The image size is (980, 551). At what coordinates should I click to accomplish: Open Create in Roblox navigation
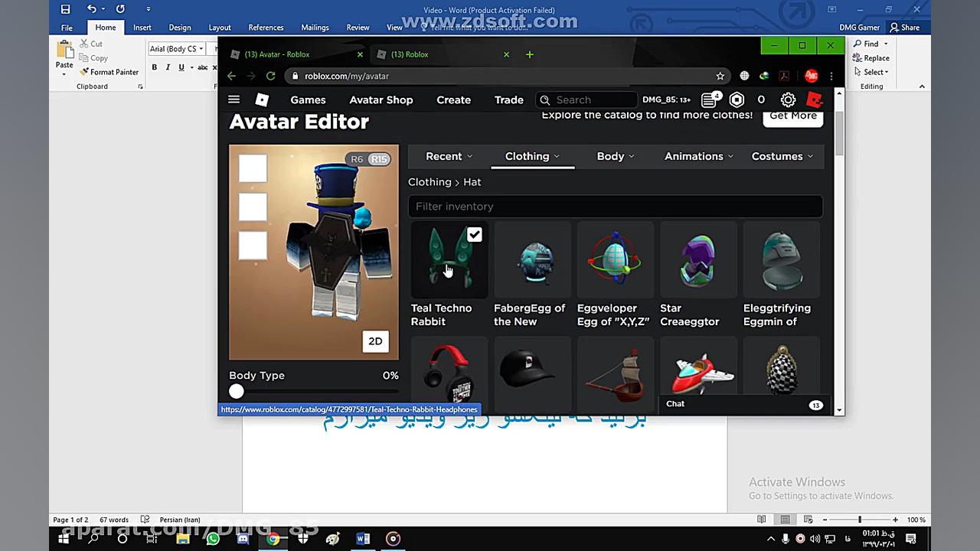pos(453,99)
